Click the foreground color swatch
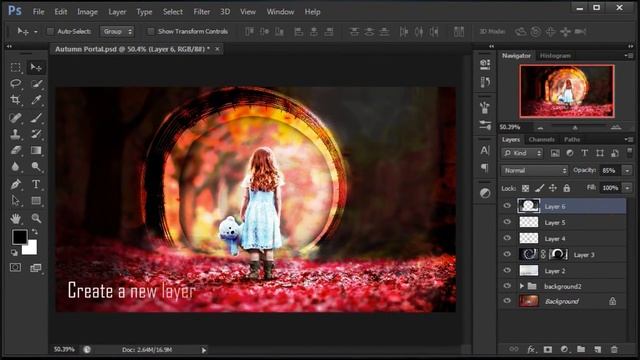 click(20, 237)
